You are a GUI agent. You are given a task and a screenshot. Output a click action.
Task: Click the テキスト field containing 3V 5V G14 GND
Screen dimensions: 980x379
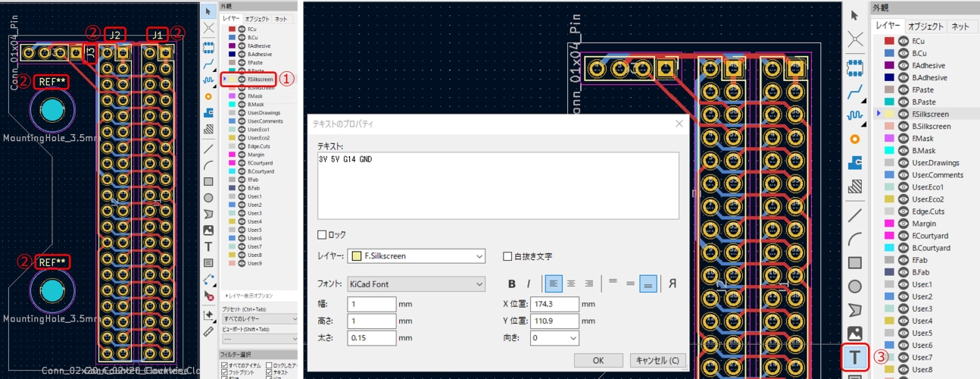(x=498, y=185)
